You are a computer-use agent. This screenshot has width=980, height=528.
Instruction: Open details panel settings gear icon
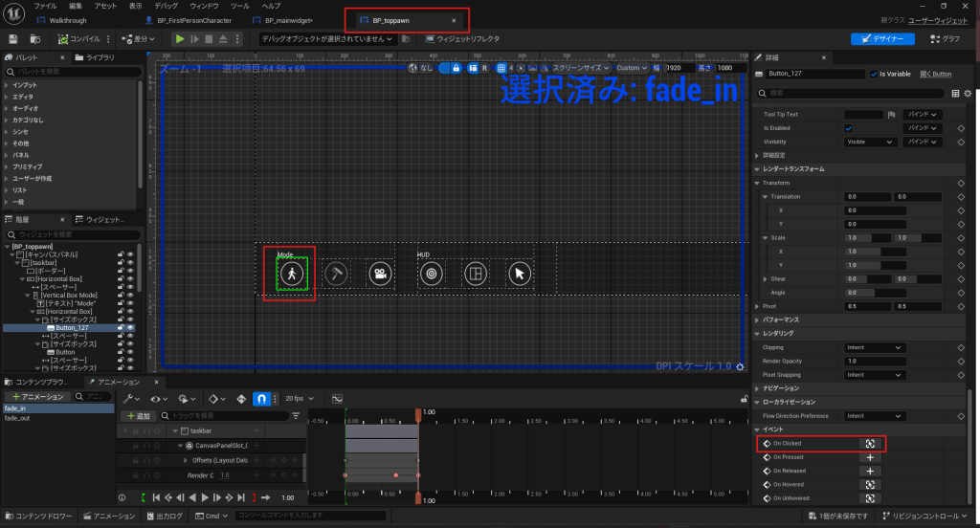pyautogui.click(x=968, y=93)
